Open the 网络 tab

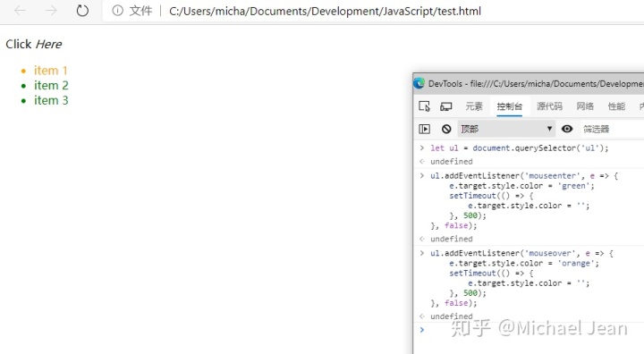click(x=585, y=106)
